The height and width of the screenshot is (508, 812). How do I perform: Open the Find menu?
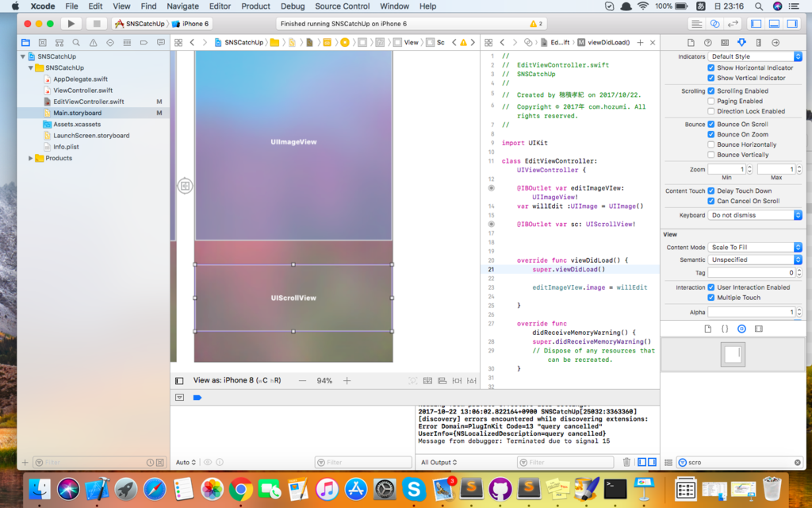coord(148,6)
